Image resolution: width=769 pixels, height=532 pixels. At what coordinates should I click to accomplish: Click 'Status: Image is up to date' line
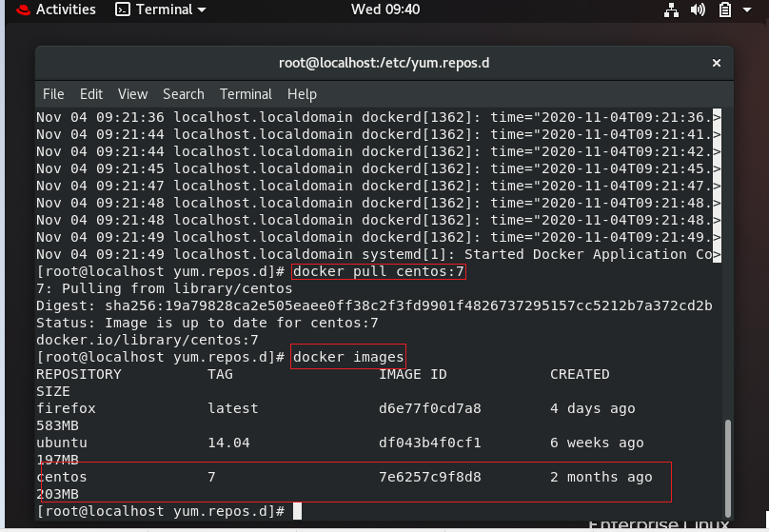(207, 323)
